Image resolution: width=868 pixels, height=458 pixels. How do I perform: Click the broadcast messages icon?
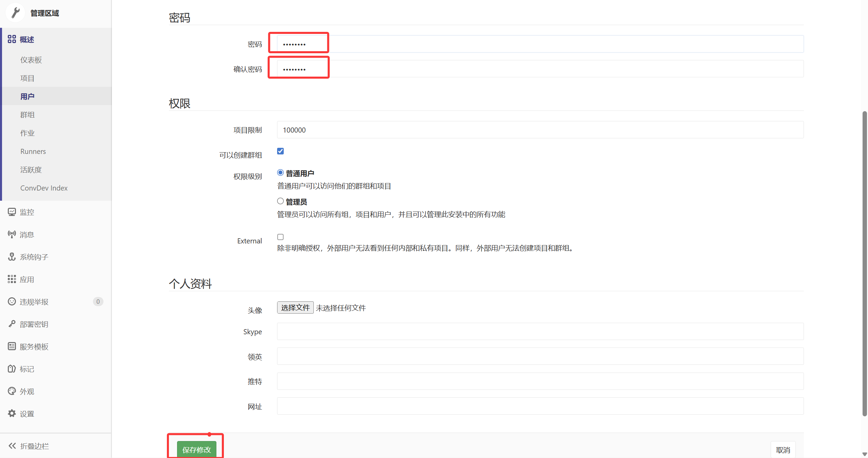[x=12, y=234]
